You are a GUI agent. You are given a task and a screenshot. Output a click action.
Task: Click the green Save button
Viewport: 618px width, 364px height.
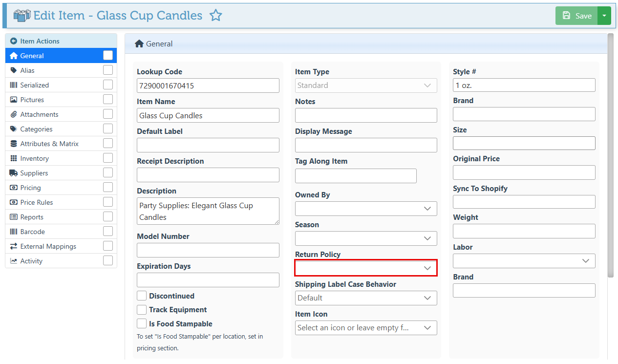[x=576, y=16]
